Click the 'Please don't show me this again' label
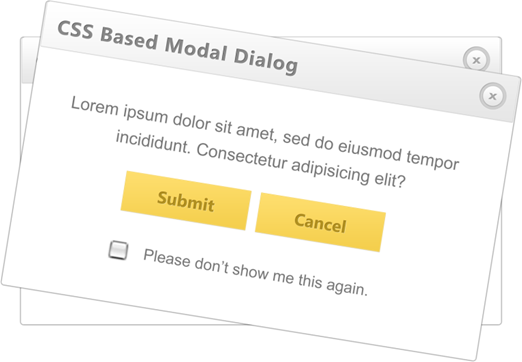This screenshot has width=522, height=362. 256,272
